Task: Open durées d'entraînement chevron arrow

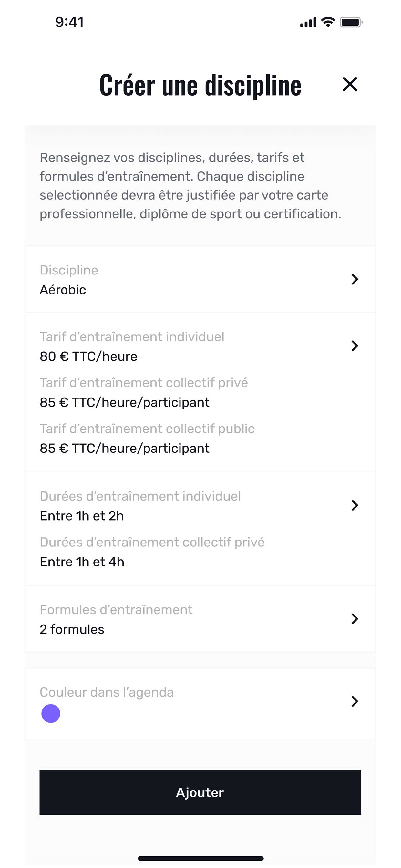Action: click(355, 505)
